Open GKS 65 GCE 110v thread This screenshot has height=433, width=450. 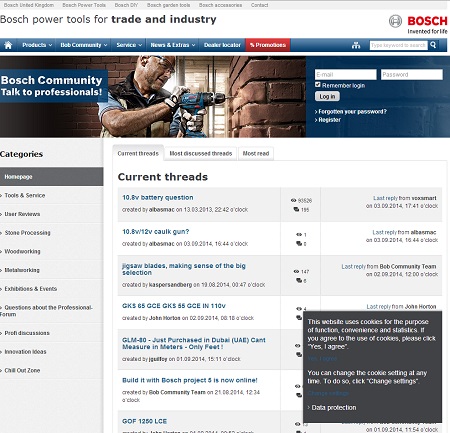point(174,306)
